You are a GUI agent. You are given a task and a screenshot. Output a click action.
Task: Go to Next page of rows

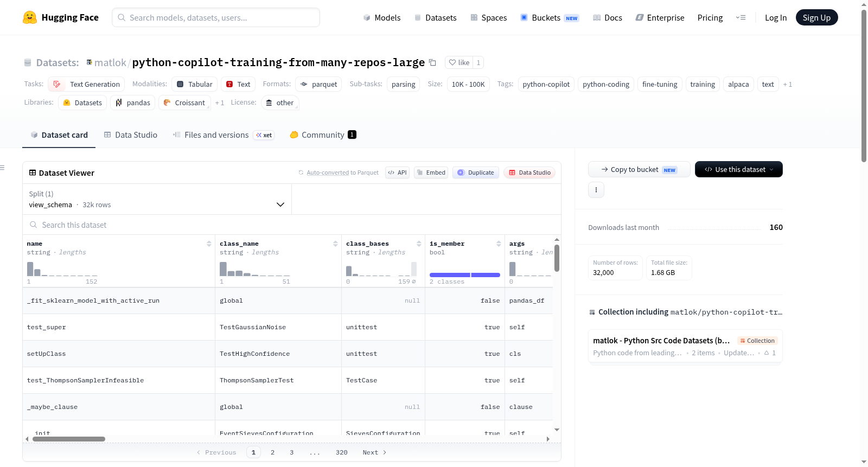374,452
